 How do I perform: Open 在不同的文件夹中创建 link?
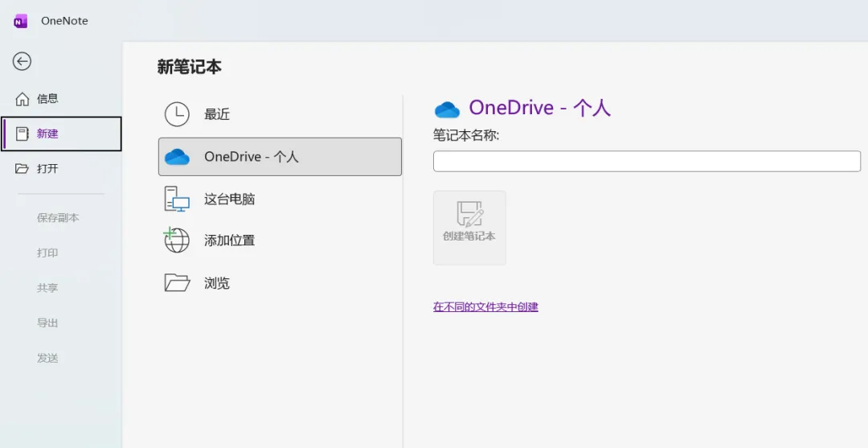point(485,306)
